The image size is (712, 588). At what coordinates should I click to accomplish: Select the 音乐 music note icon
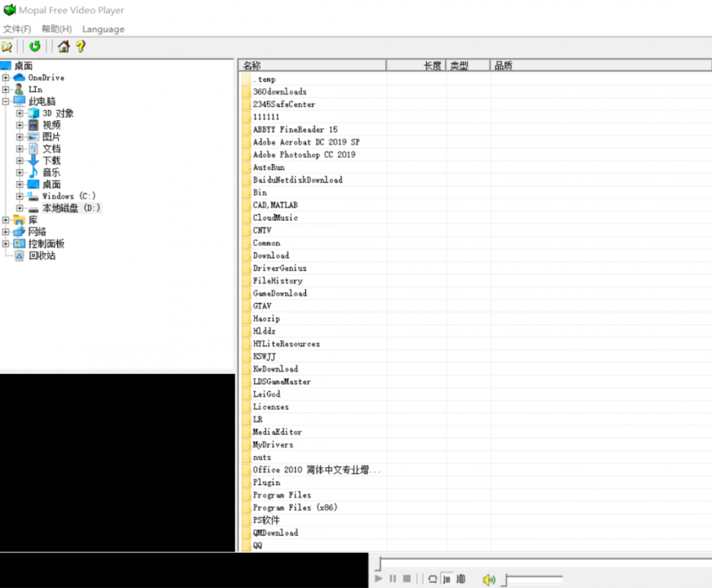point(33,172)
